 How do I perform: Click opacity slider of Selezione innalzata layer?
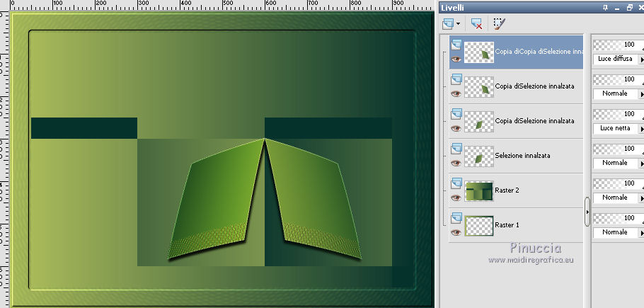point(618,149)
